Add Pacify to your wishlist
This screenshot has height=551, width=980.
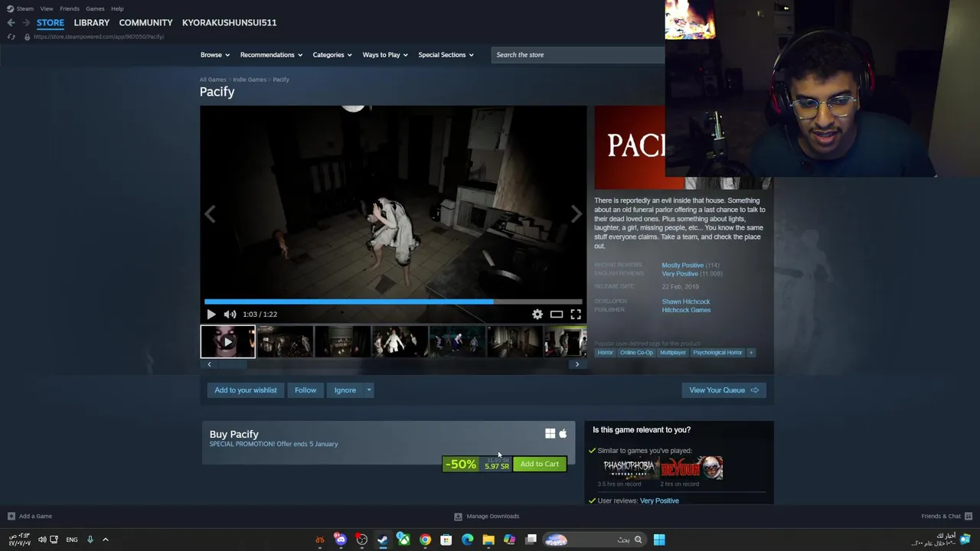click(x=246, y=390)
